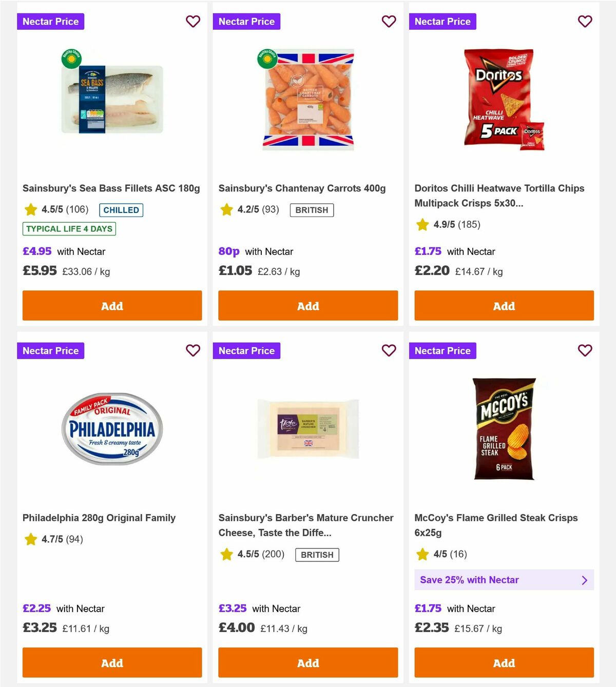The width and height of the screenshot is (616, 687).
Task: Click the chevron arrow beside Nectar savings
Action: (x=584, y=580)
